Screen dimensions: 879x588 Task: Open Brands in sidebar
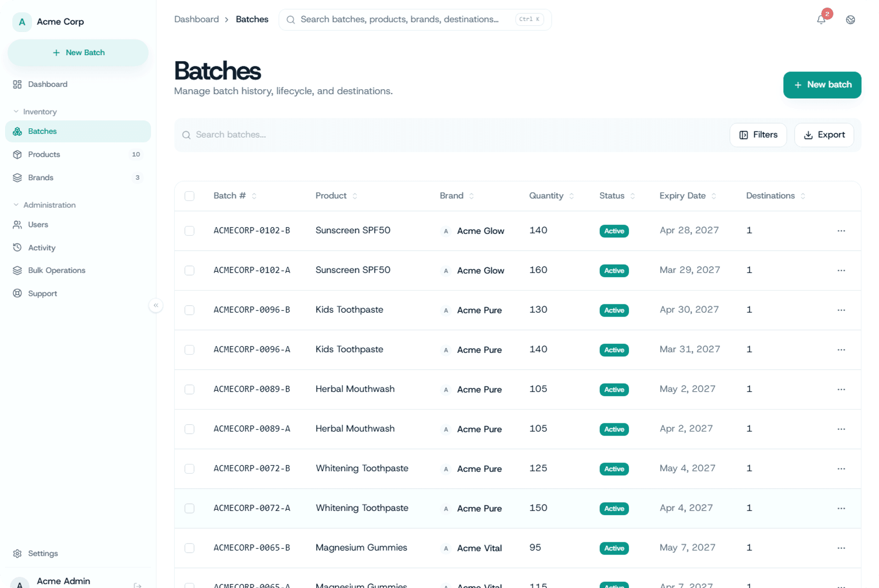click(x=78, y=178)
